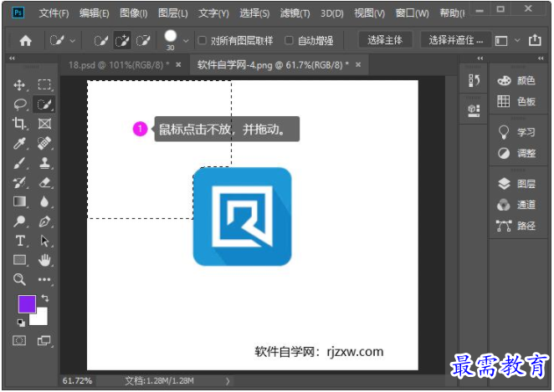
Task: Open the 视图(V) menu
Action: point(370,13)
